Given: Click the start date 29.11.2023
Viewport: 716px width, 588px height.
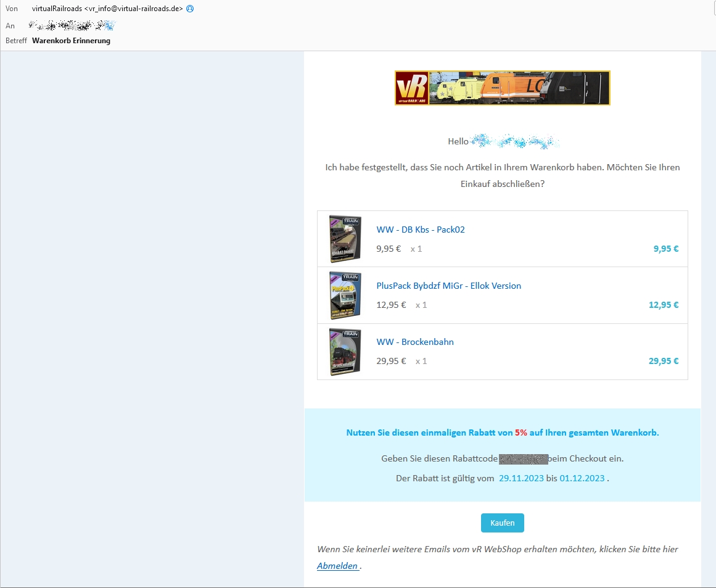Looking at the screenshot, I should (x=521, y=478).
